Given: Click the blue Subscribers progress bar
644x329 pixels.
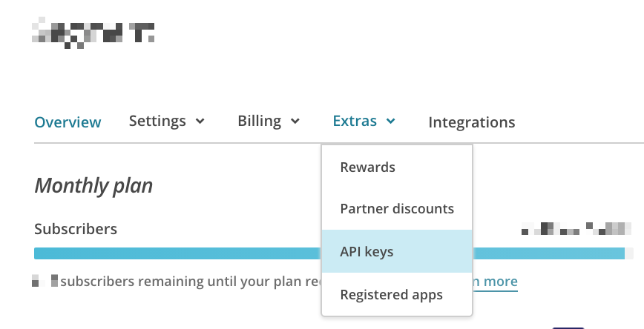Looking at the screenshot, I should click(x=178, y=253).
